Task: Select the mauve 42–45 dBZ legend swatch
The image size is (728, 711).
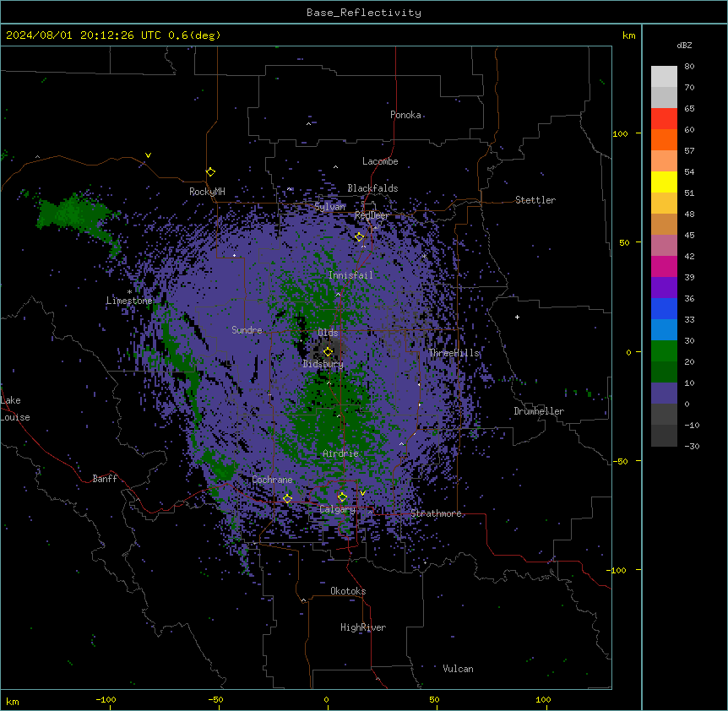Action: [x=664, y=246]
